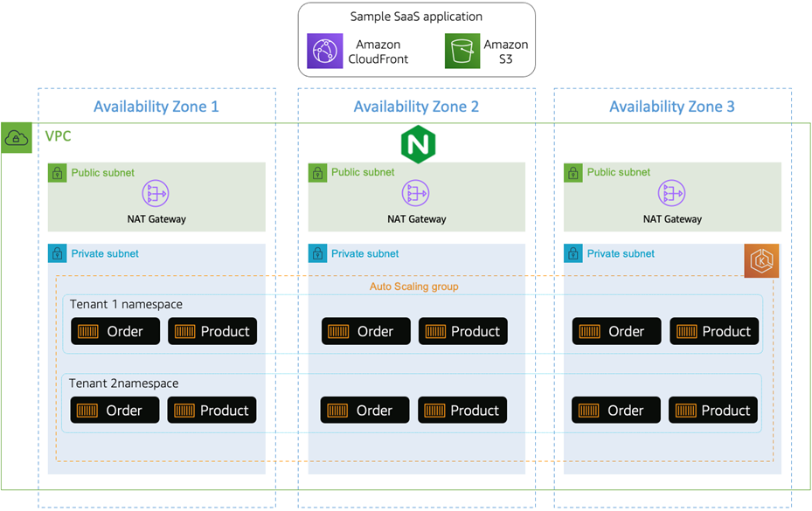The image size is (812, 511).
Task: Click Tenant 2 Product container in Zone 1
Action: click(212, 411)
